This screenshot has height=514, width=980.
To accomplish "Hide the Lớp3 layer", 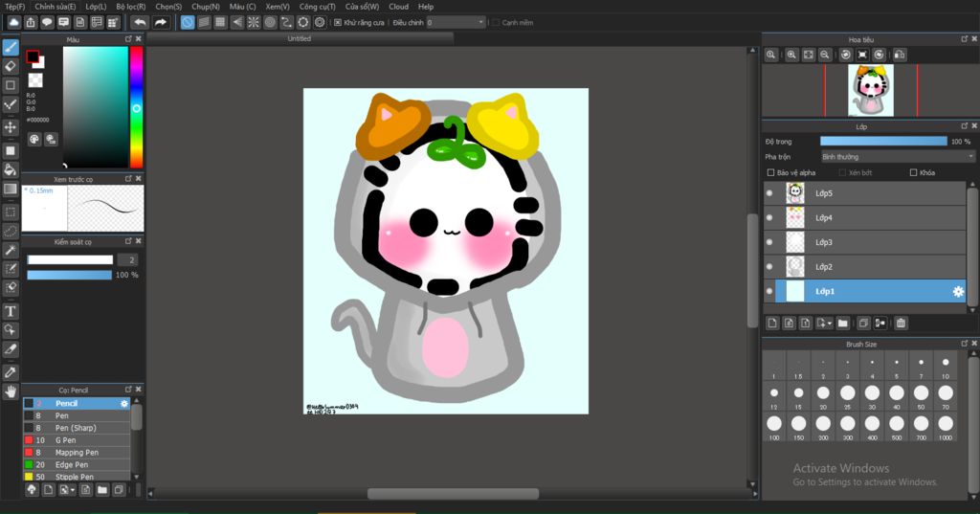I will [769, 242].
